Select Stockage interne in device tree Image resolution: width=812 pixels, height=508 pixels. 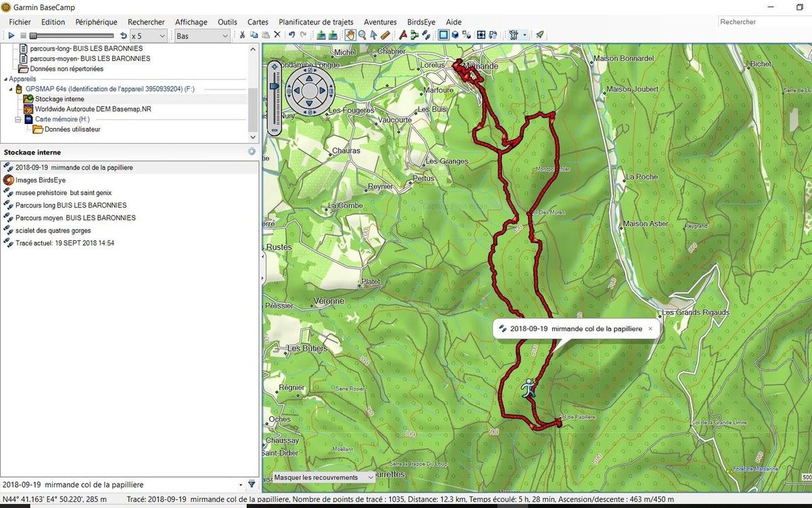point(60,99)
